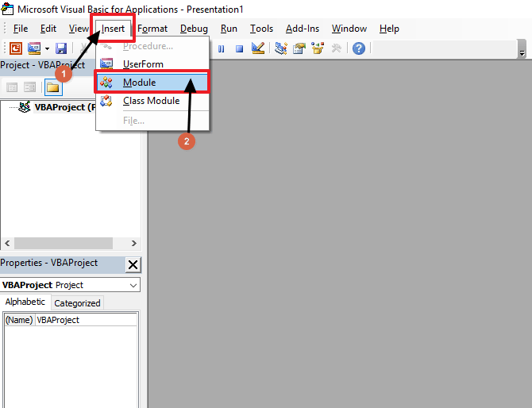Click the Project panel scrollbar left arrow
This screenshot has width=532, height=408.
pos(7,243)
